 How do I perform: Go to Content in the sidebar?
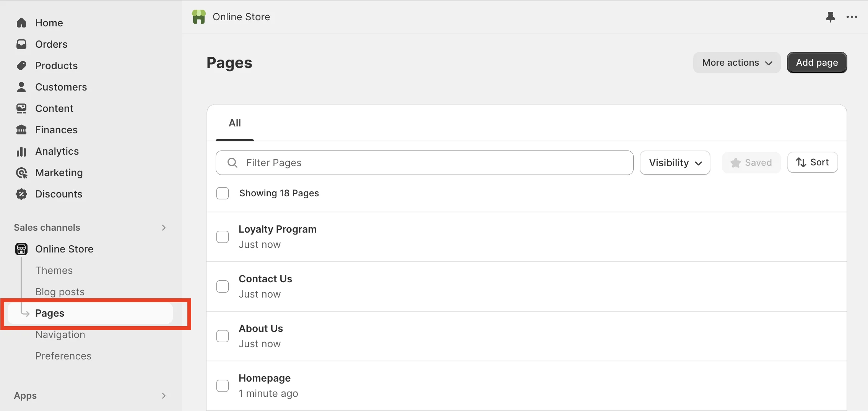pos(54,108)
